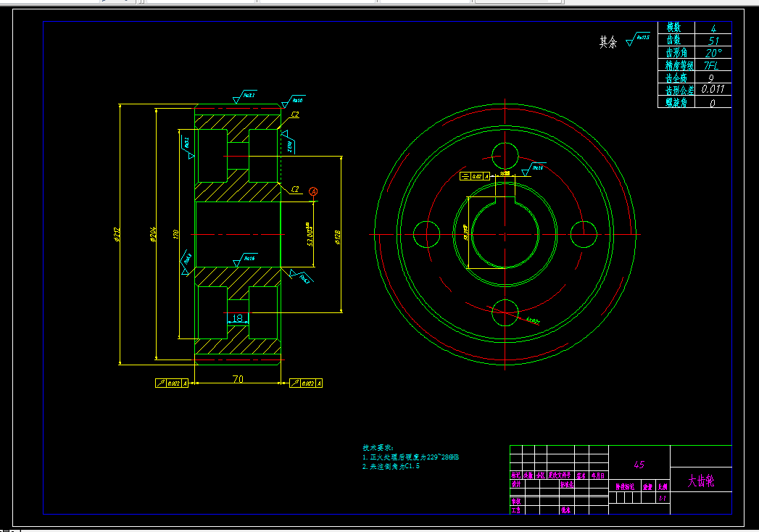The width and height of the screenshot is (759, 532).
Task: Select the Ra1.6 roughness symbol near the keyway
Action: click(x=534, y=168)
